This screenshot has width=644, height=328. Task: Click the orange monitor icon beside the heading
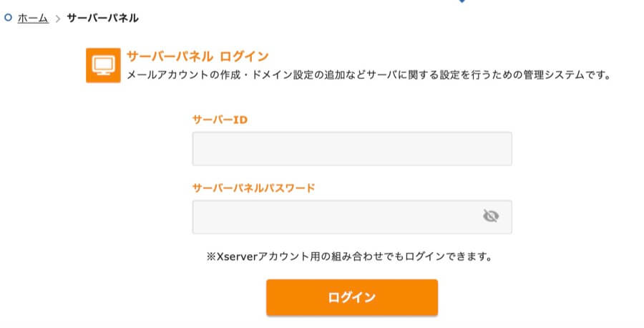coord(103,65)
